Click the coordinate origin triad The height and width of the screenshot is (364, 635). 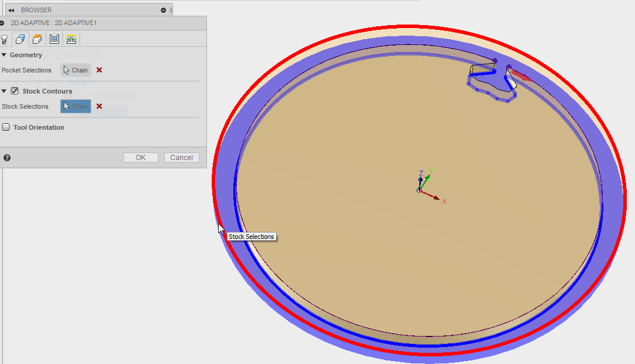(420, 190)
